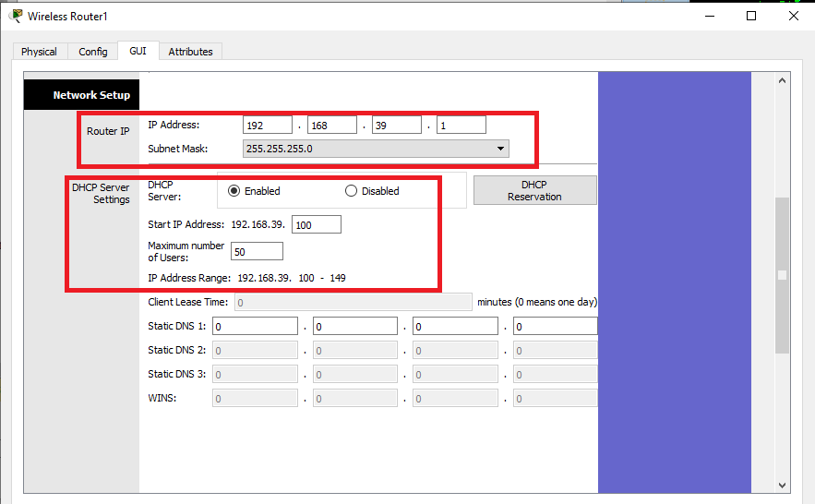Click the WINS first octet field
The height and width of the screenshot is (504, 815).
tap(256, 398)
